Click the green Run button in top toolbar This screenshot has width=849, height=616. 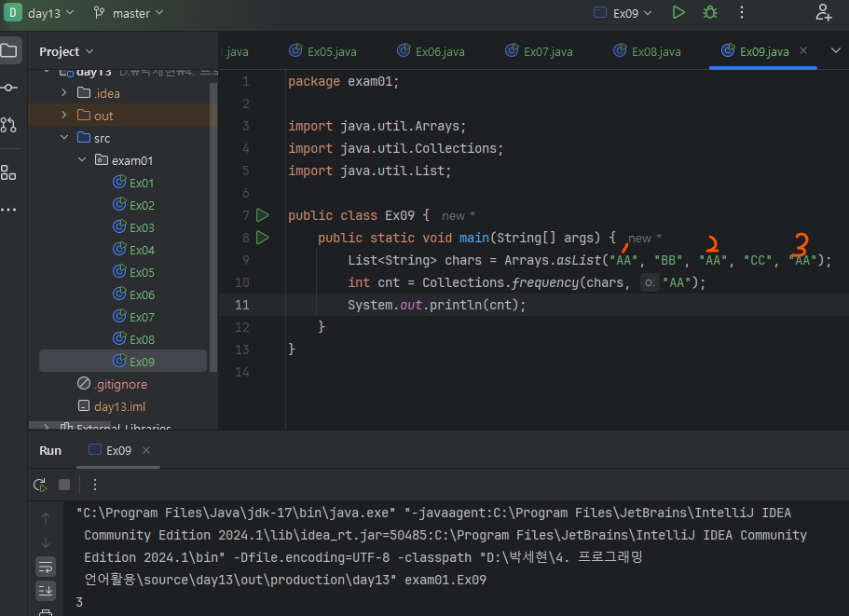[x=678, y=12]
